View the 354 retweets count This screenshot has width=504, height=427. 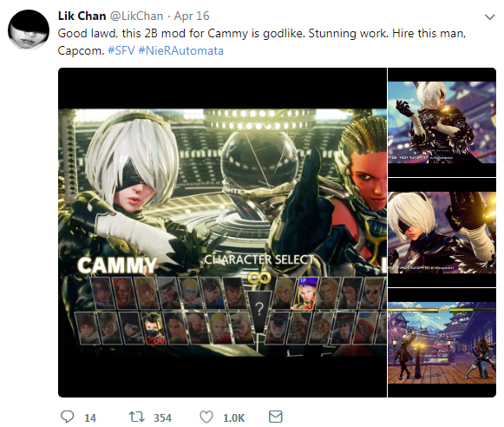click(x=162, y=418)
